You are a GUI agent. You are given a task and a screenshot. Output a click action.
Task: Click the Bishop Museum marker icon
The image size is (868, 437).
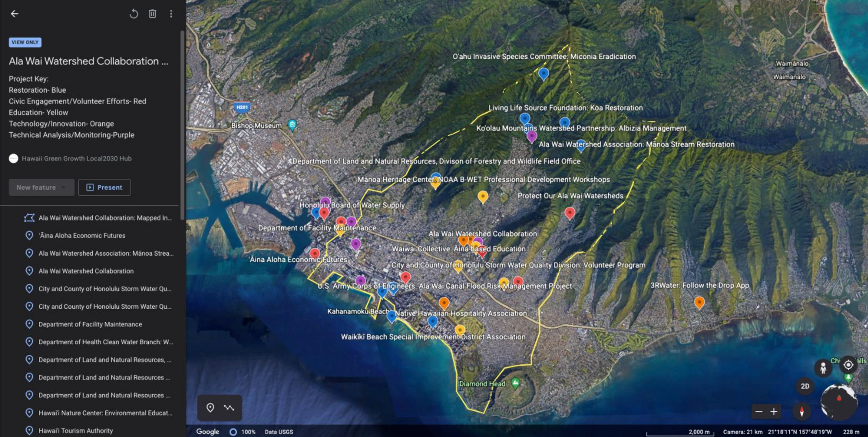click(x=292, y=125)
